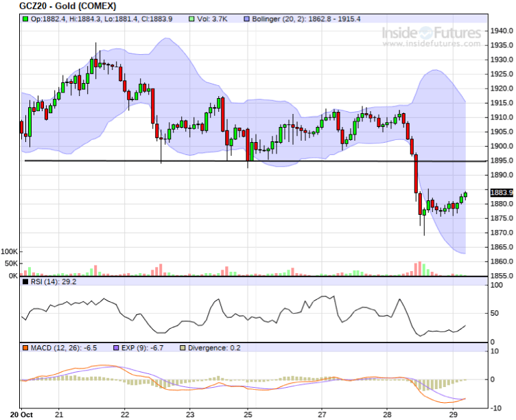
Task: Click the orange MACD legend square
Action: (x=25, y=348)
